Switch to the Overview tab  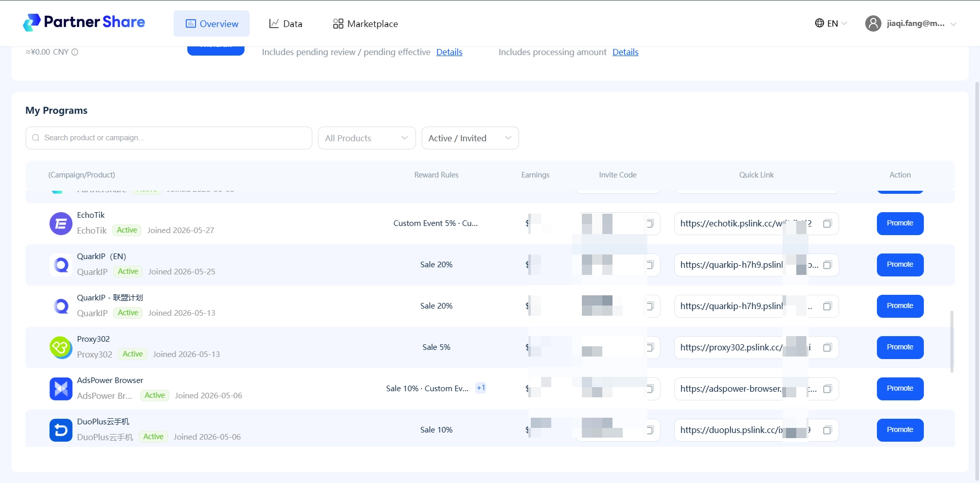[211, 23]
